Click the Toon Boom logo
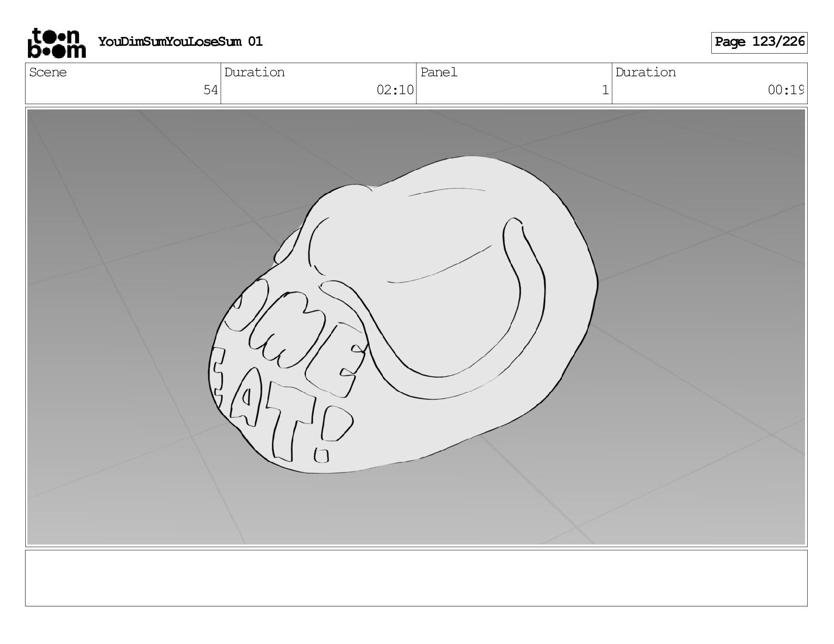 coord(56,43)
